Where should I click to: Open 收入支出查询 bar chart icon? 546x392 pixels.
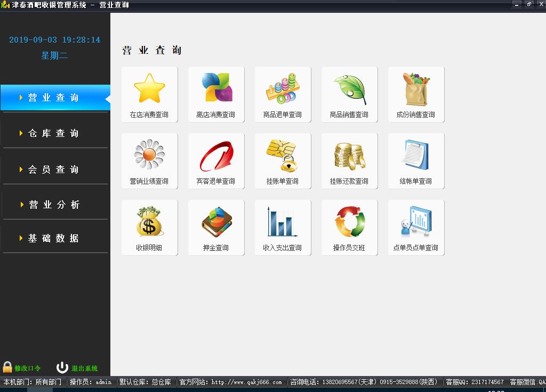click(x=283, y=222)
